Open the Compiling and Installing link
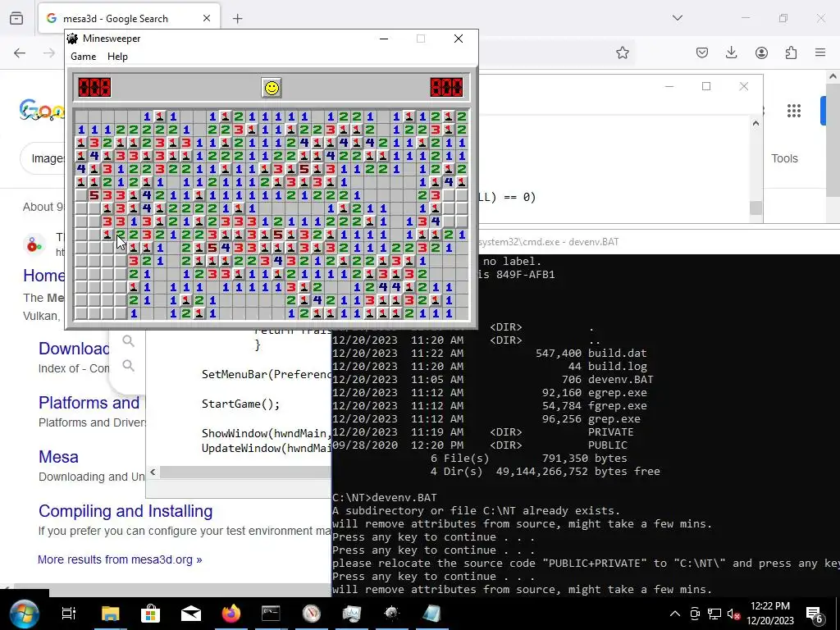840x630 pixels. 126,511
